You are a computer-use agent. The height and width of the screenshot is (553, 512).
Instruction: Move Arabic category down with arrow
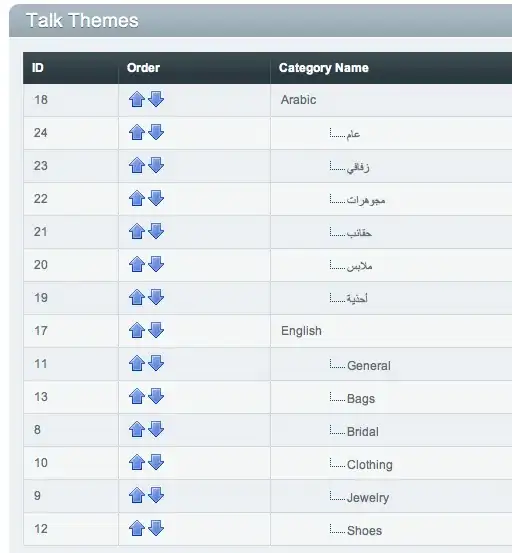click(156, 99)
